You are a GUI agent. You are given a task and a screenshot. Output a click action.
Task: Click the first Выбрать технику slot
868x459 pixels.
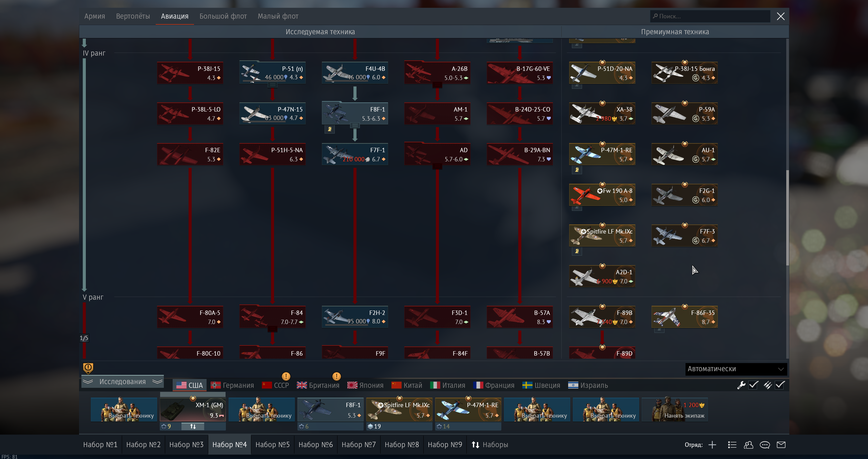click(124, 410)
